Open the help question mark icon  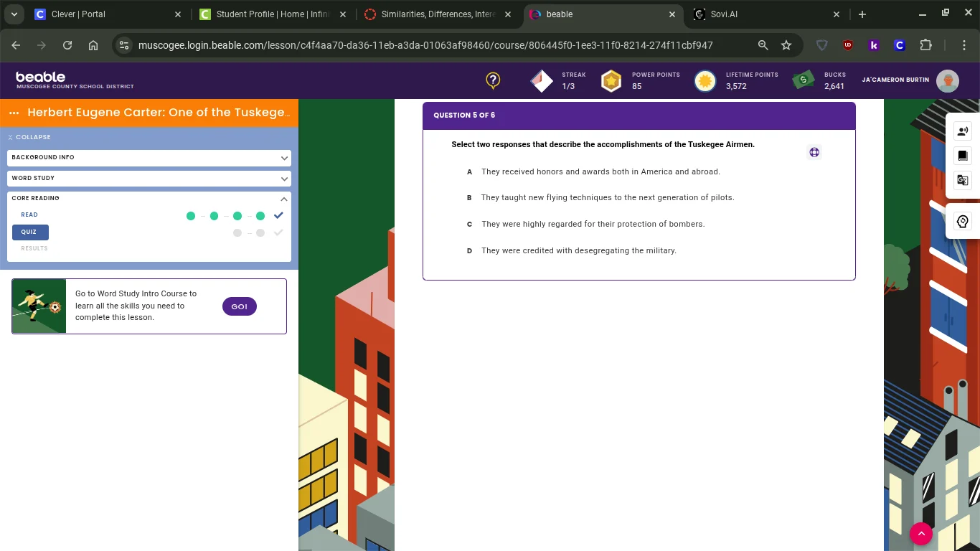point(493,80)
